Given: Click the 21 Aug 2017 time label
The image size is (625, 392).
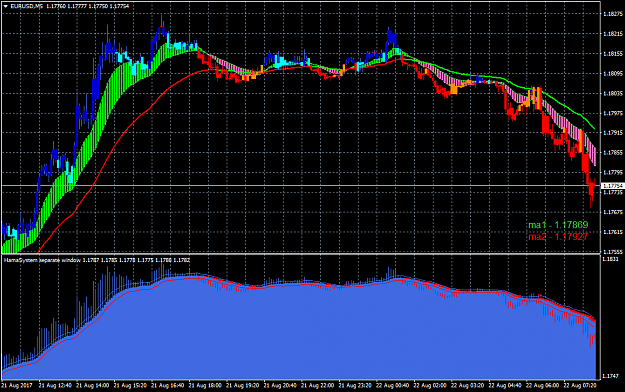Looking at the screenshot, I should tap(17, 386).
